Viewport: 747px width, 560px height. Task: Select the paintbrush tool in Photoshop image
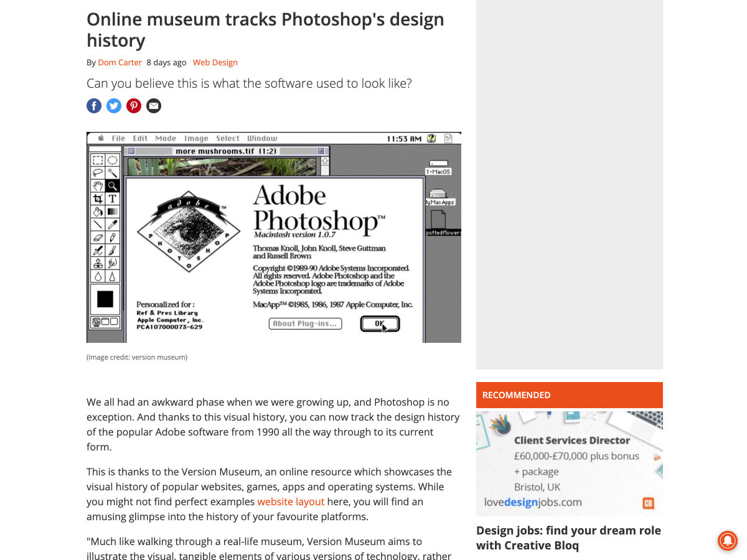tap(112, 250)
